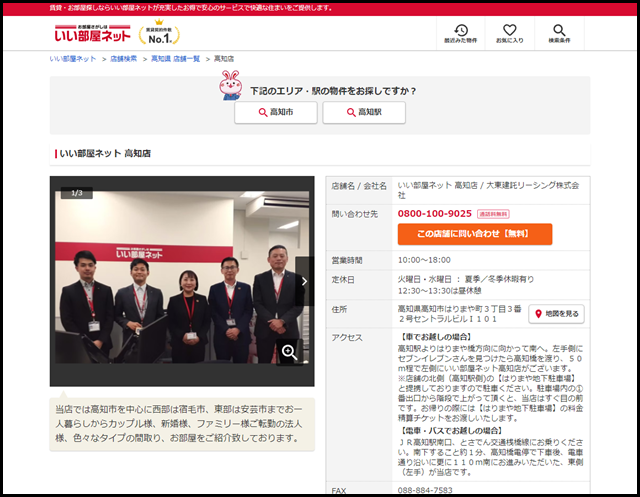Click business hours 10:00〜18:00

click(424, 260)
